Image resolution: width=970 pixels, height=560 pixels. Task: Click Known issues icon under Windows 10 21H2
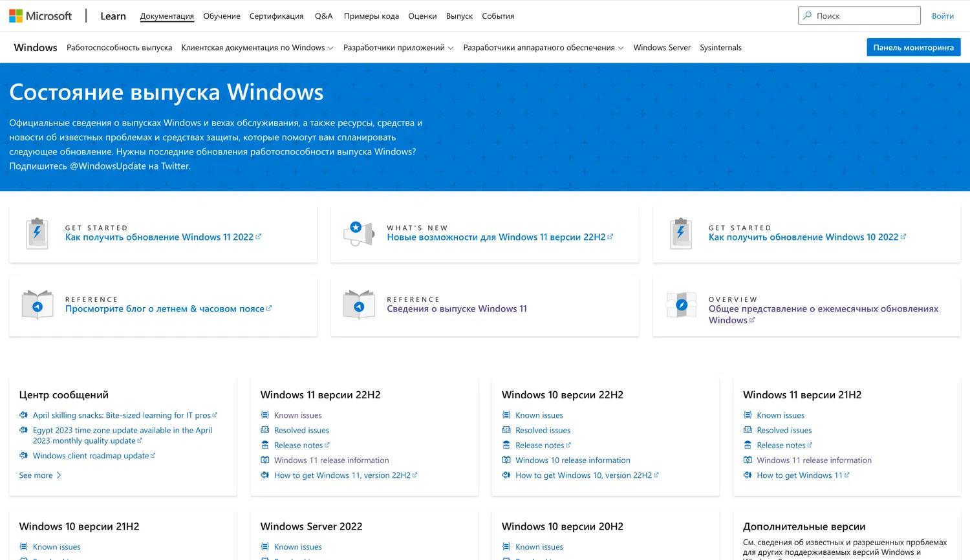(24, 547)
